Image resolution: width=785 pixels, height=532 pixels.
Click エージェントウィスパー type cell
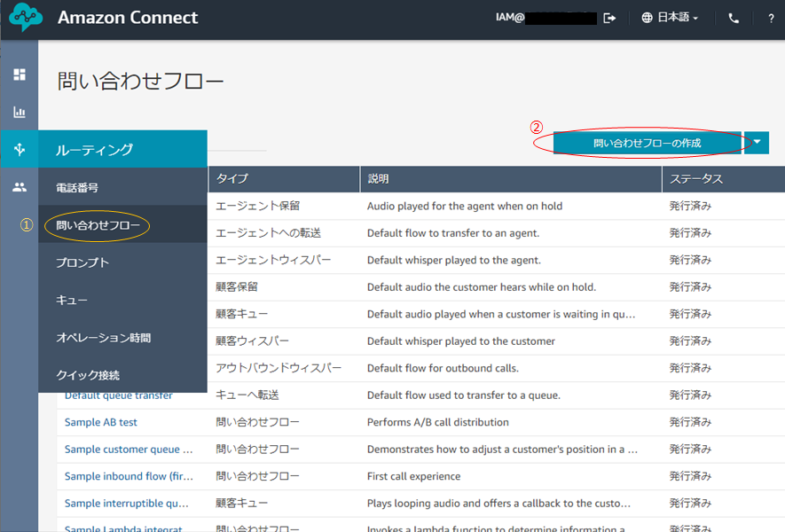[x=273, y=260]
